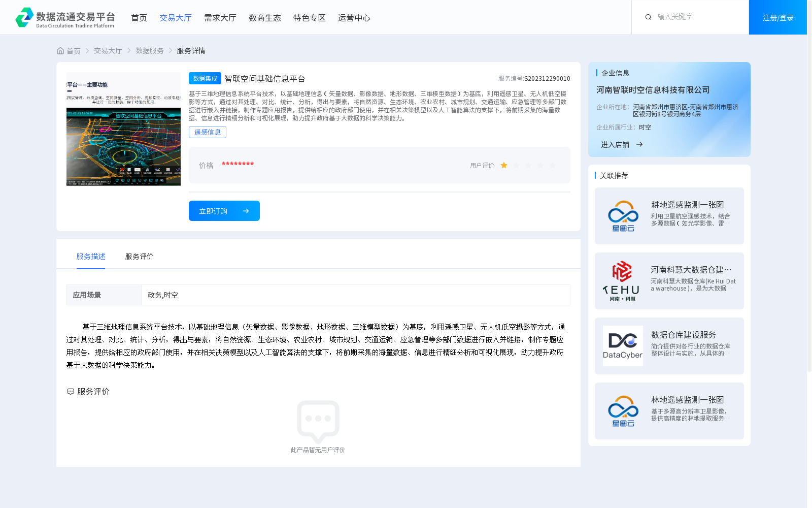Image resolution: width=812 pixels, height=508 pixels.
Task: Click the 关联推荐 section heading
Action: 614,176
